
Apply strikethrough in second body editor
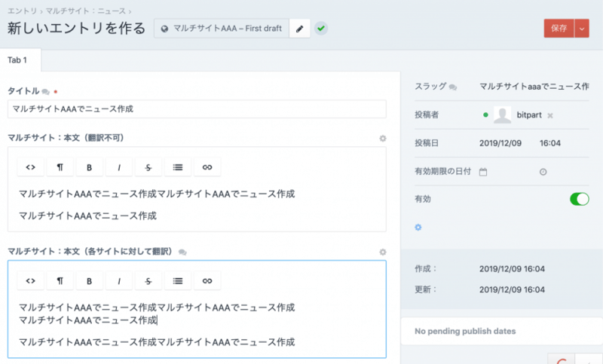point(148,281)
